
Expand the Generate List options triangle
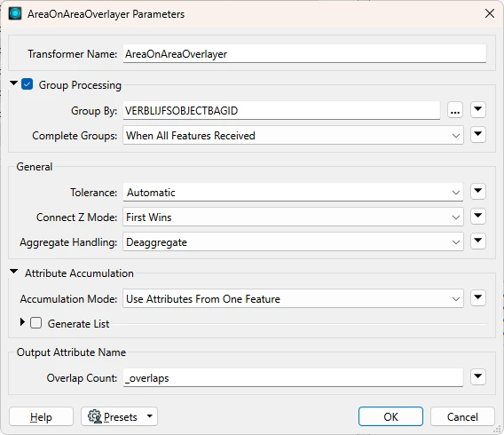[22, 322]
